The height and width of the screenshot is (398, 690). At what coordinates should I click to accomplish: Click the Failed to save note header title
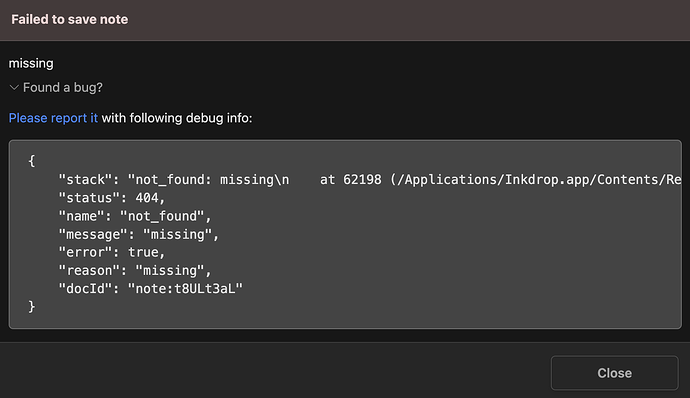[x=70, y=19]
